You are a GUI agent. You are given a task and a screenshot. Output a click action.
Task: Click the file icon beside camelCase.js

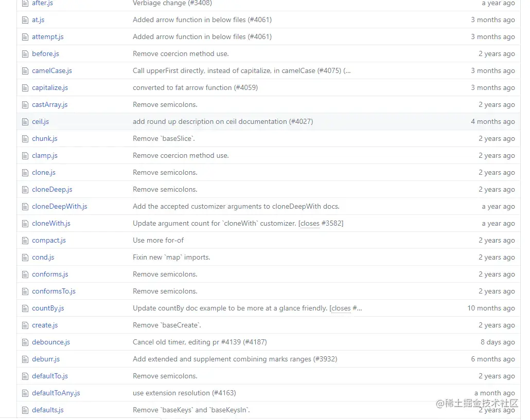(x=25, y=71)
